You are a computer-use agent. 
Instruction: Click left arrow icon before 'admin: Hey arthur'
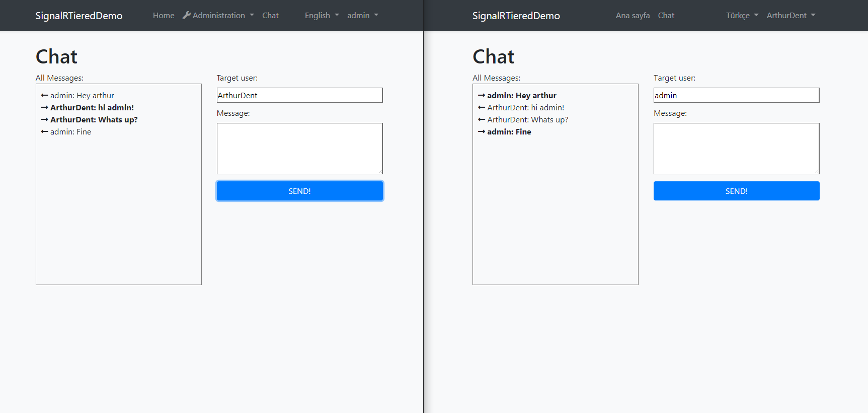click(x=44, y=95)
